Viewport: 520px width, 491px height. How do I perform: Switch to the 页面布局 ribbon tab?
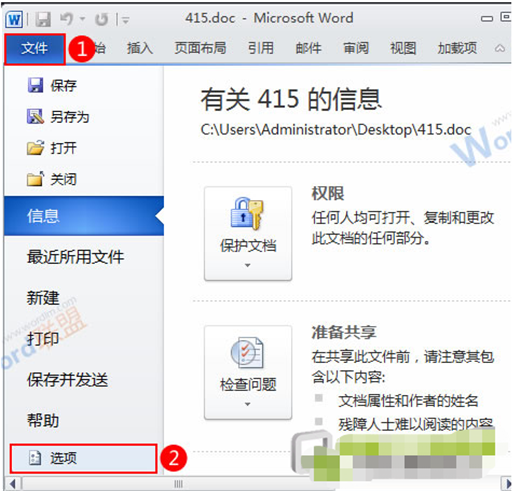201,48
